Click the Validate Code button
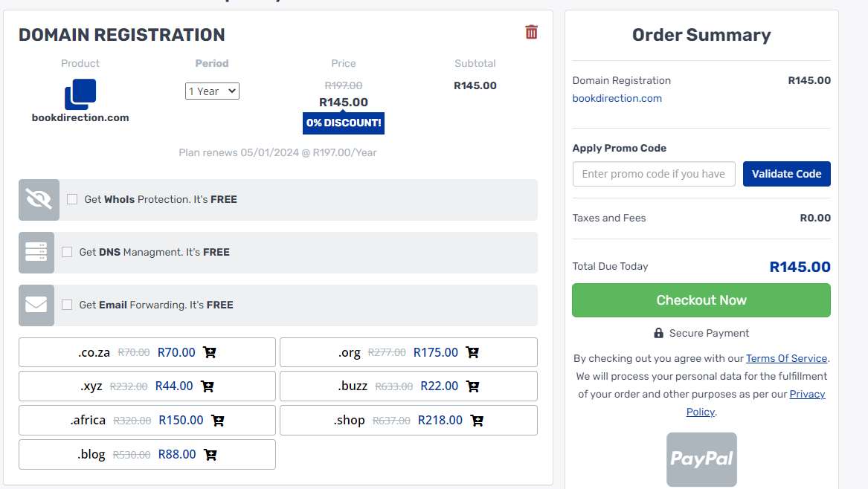The image size is (868, 489). click(786, 174)
